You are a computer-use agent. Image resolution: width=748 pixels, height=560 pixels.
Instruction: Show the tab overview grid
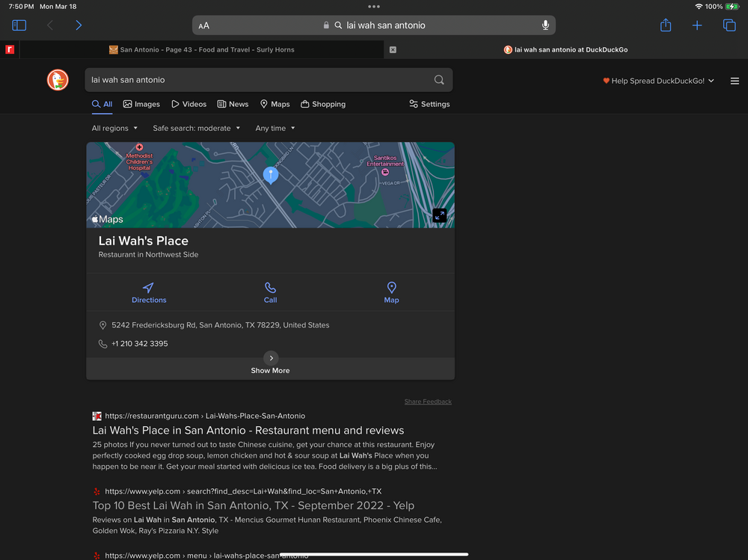coord(729,25)
